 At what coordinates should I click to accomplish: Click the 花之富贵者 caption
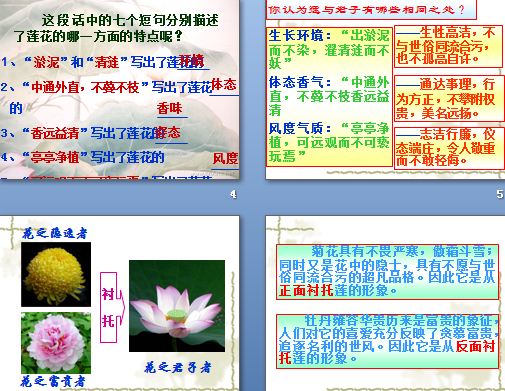(53, 381)
